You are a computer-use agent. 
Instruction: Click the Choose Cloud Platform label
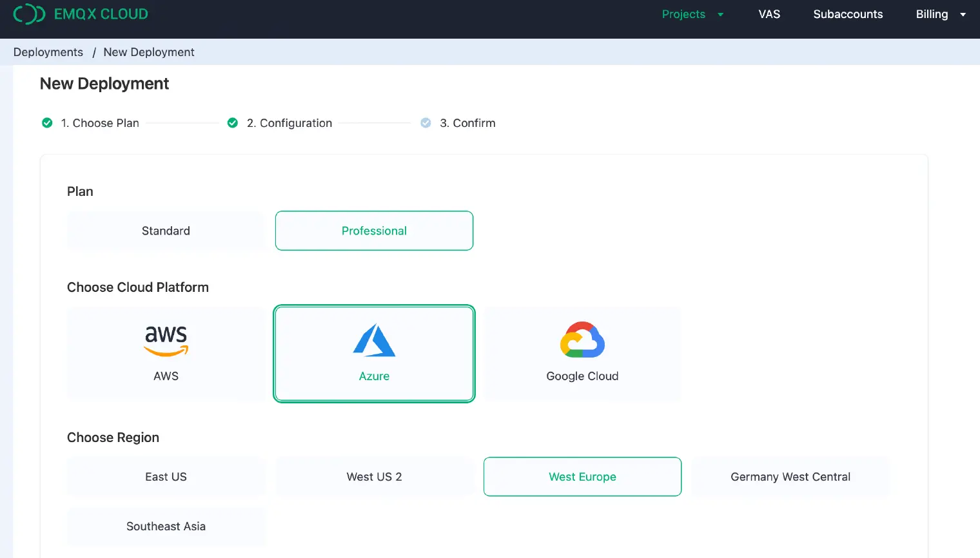138,287
